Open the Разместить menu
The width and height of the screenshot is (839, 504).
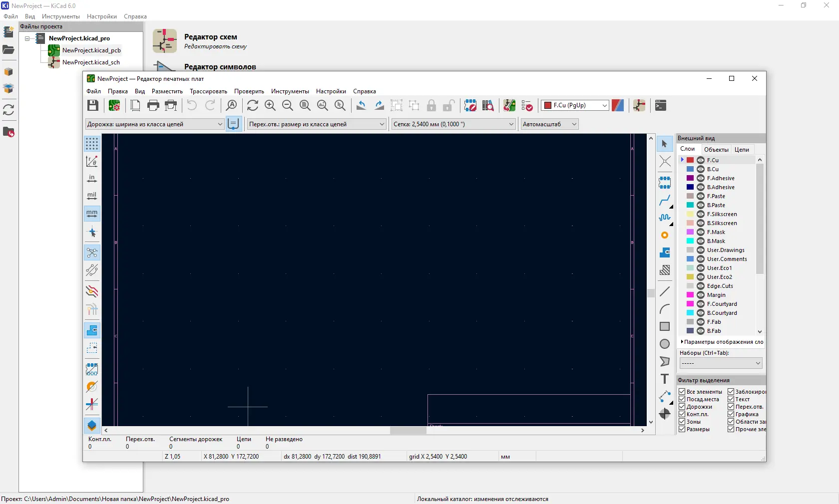coord(167,91)
